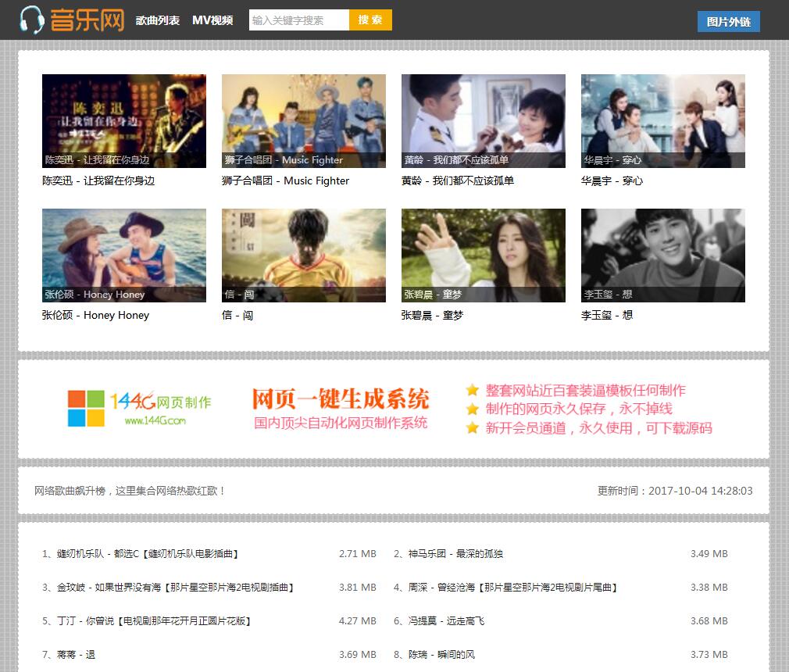Viewport: 789px width, 672px height.
Task: Select the 黄龄 我们都不应该孤单 video thumbnail
Action: coord(484,121)
